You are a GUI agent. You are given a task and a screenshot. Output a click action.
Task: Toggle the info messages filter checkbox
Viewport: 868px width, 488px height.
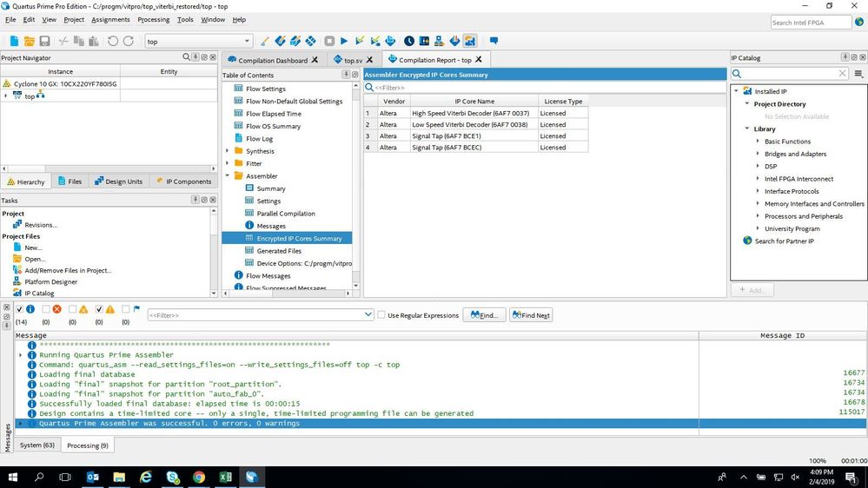coord(19,309)
